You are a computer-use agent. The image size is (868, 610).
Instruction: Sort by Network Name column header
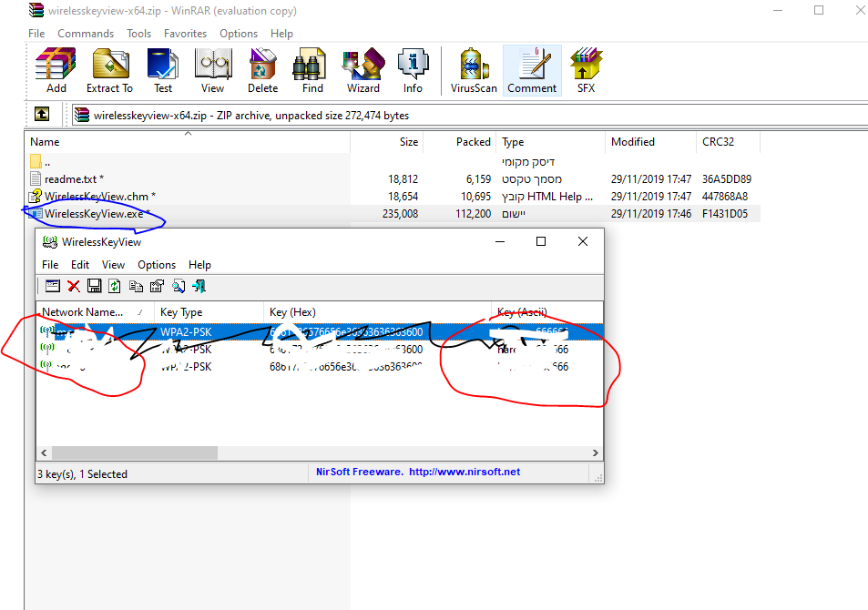click(96, 312)
